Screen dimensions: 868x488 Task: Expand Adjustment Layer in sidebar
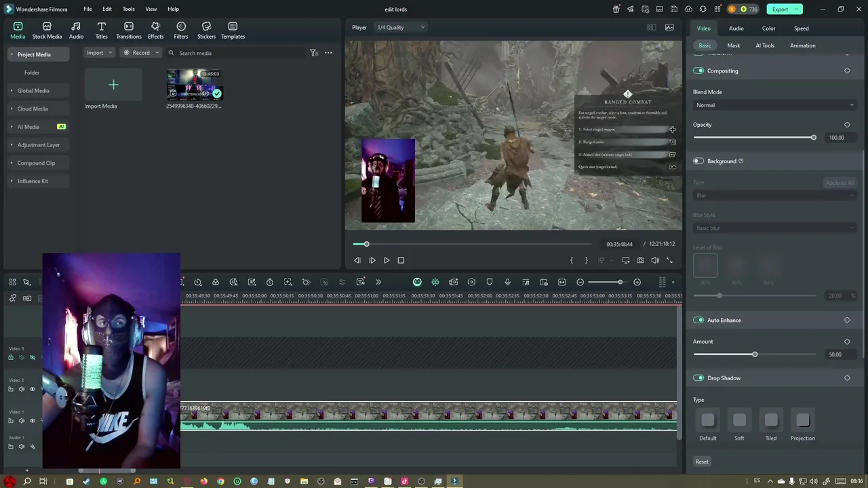tap(38, 145)
